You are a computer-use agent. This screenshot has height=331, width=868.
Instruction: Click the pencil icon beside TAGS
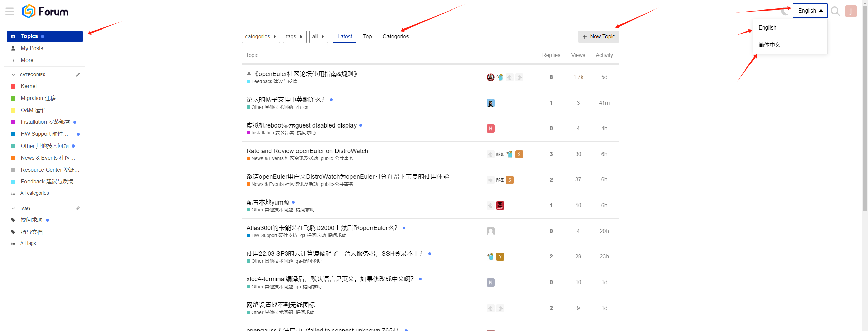pos(78,208)
